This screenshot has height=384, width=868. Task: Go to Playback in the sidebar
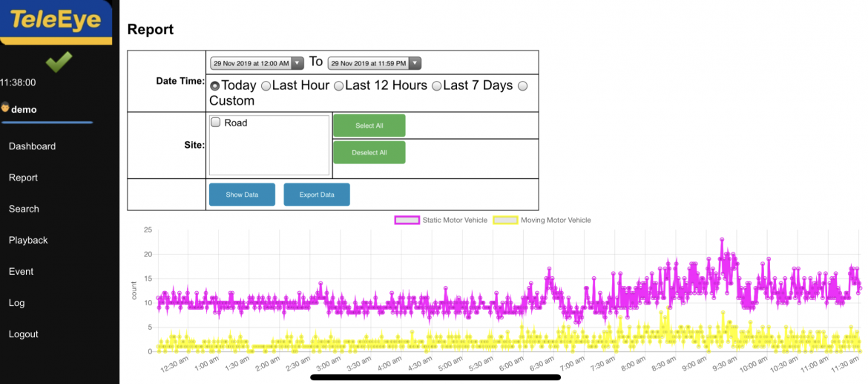coord(28,240)
